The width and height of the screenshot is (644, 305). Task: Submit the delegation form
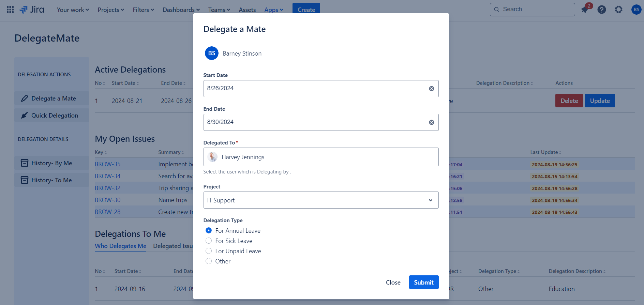(424, 282)
